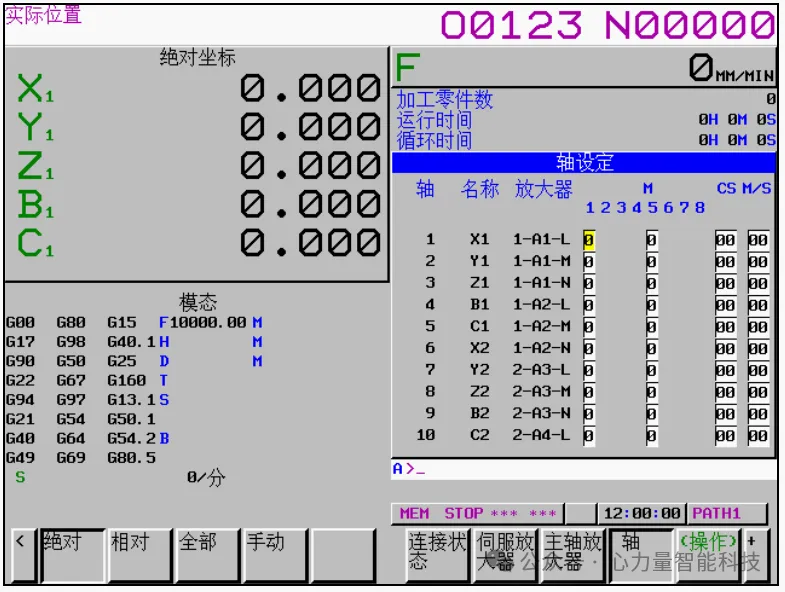
Task: Select the M1 field in Z1 row
Action: [589, 283]
